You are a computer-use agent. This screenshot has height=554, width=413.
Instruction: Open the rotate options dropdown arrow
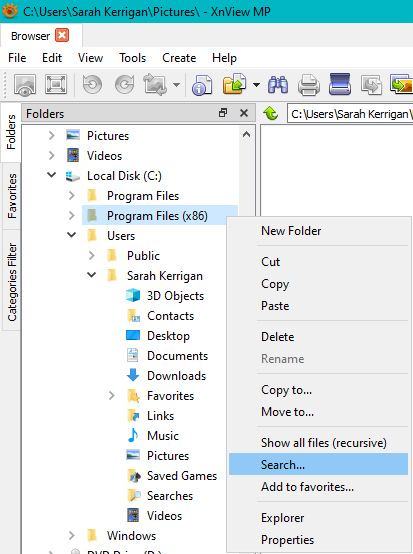[x=176, y=85]
